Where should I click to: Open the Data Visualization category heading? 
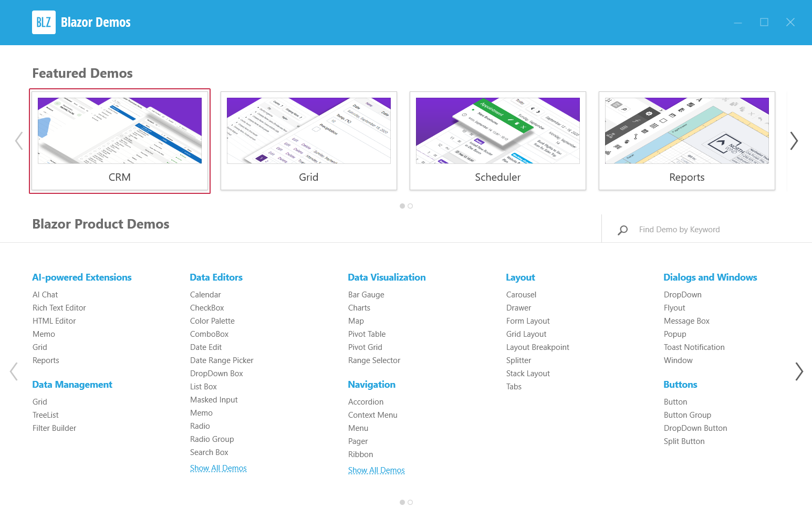point(387,277)
